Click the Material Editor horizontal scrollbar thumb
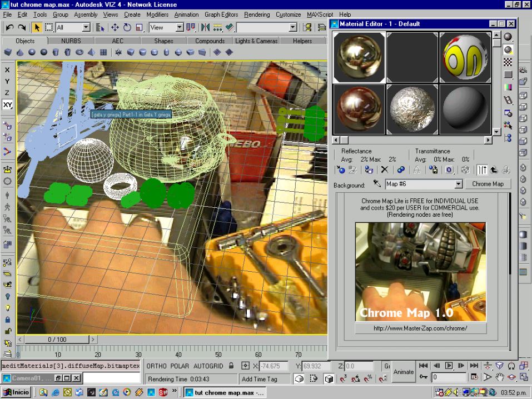This screenshot has width=532, height=399. pyautogui.click(x=344, y=140)
